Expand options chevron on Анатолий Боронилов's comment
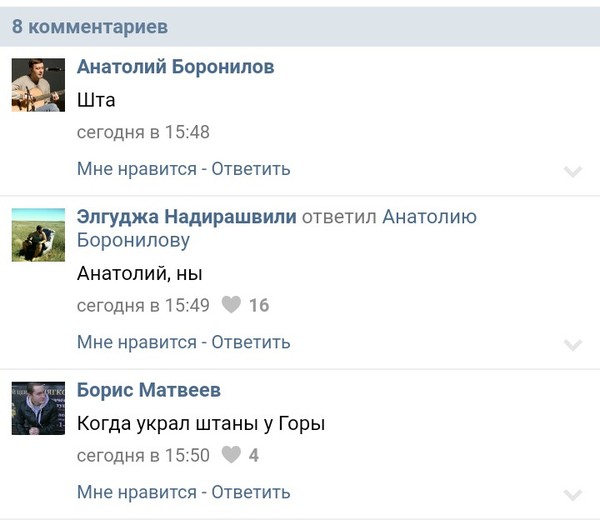The height and width of the screenshot is (525, 600). pos(572,171)
